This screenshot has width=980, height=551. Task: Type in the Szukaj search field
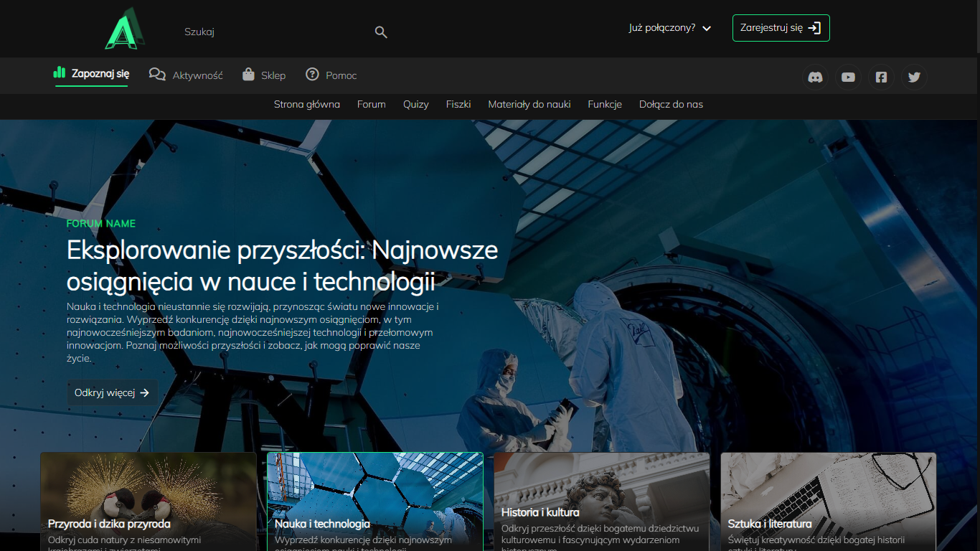[273, 32]
